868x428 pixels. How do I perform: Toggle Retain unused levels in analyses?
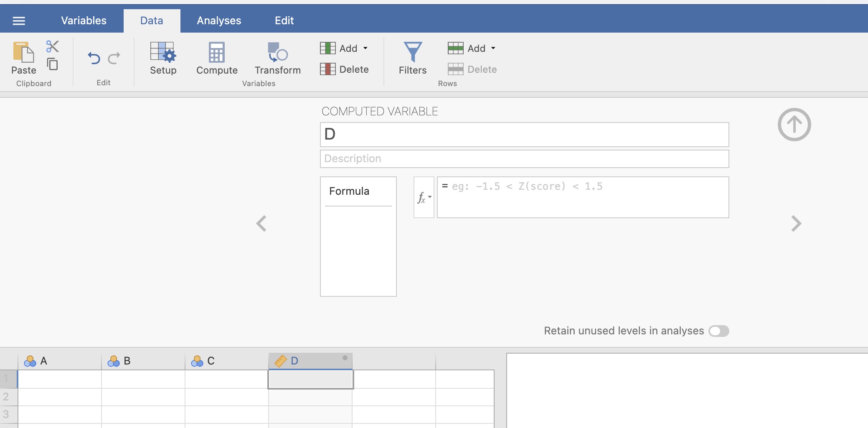click(718, 331)
